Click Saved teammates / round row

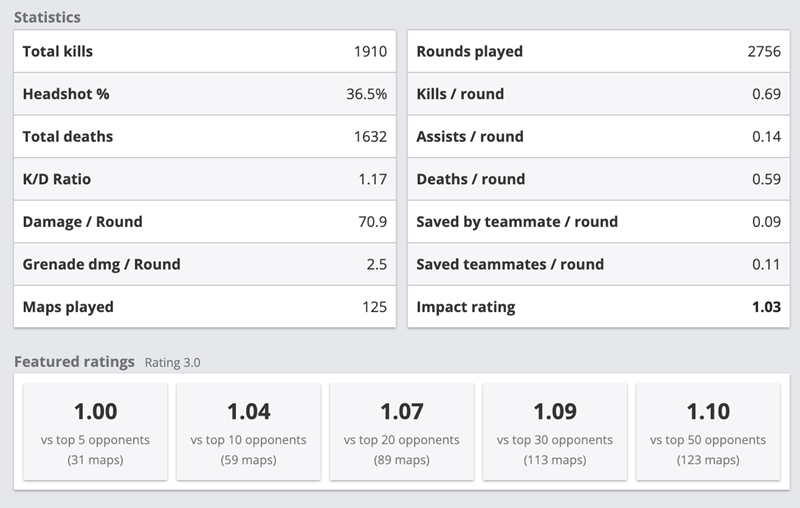coord(598,264)
